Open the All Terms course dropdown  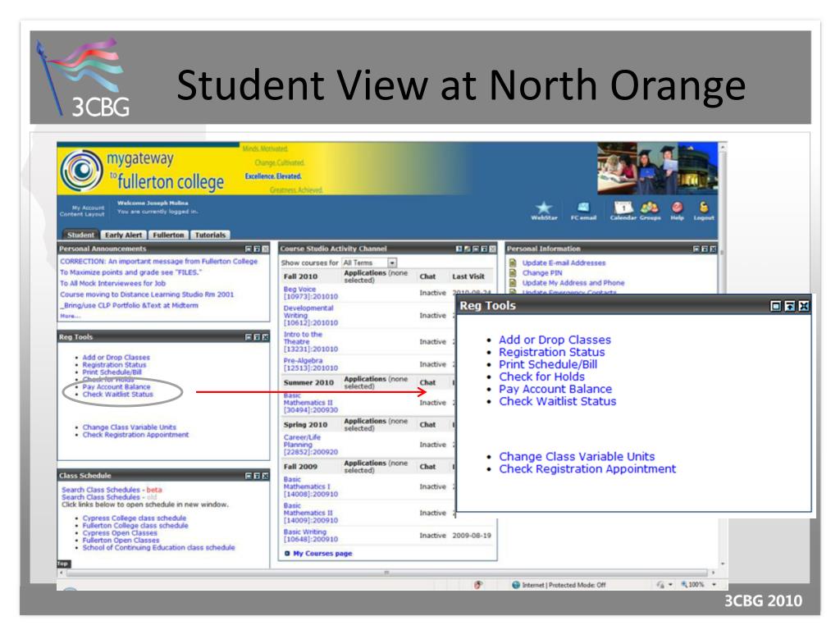click(370, 262)
